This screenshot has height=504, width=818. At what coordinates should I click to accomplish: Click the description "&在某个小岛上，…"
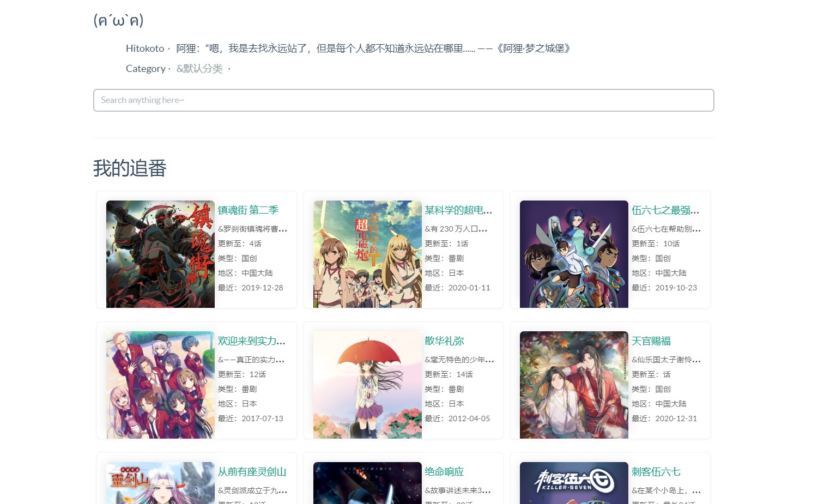point(666,490)
